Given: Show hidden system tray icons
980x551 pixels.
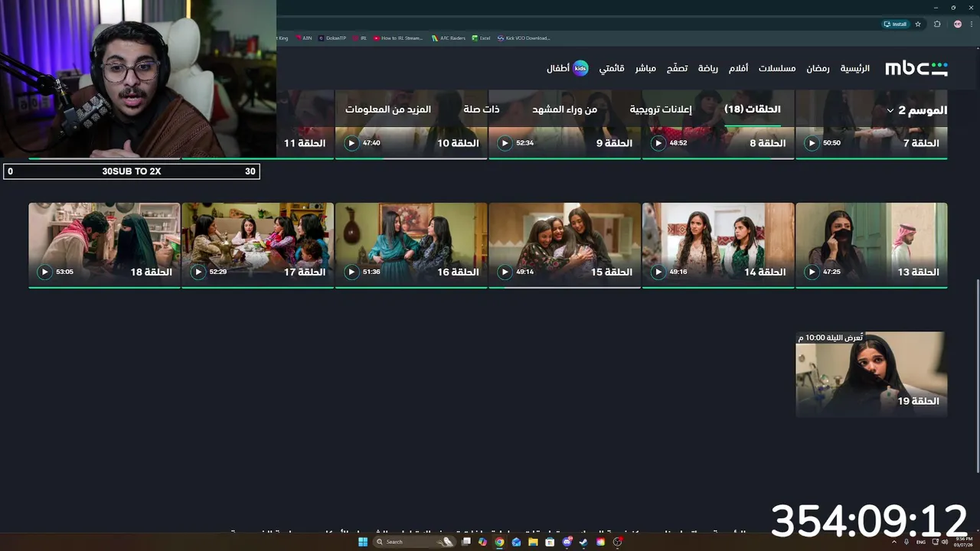Looking at the screenshot, I should click(x=894, y=542).
